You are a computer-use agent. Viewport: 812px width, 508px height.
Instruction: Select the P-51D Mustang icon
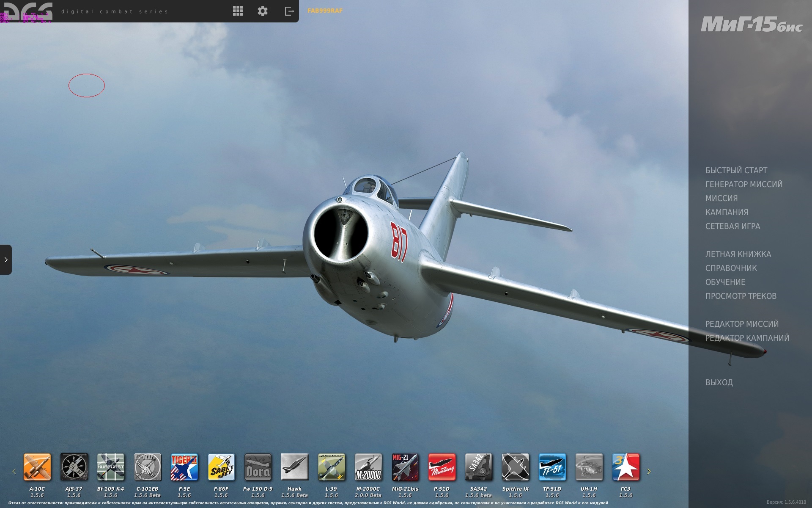[442, 467]
